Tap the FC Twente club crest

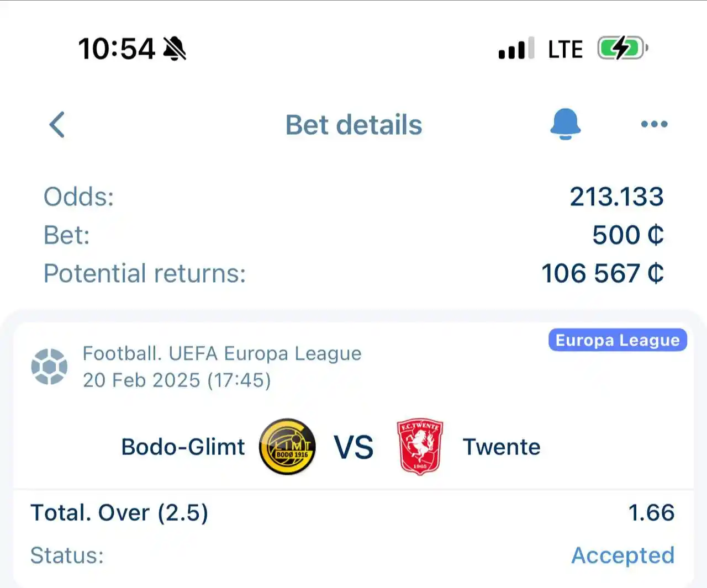(420, 447)
